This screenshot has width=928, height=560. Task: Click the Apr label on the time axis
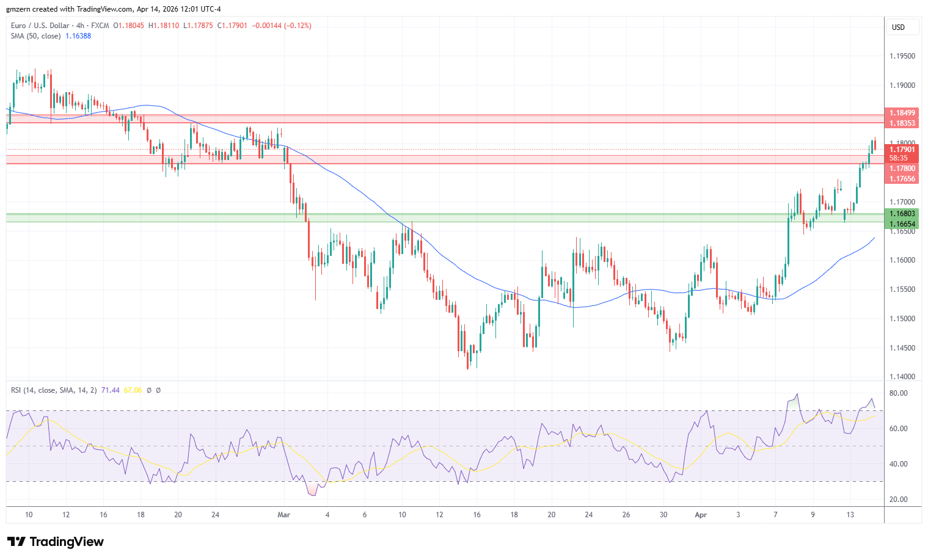pyautogui.click(x=701, y=515)
